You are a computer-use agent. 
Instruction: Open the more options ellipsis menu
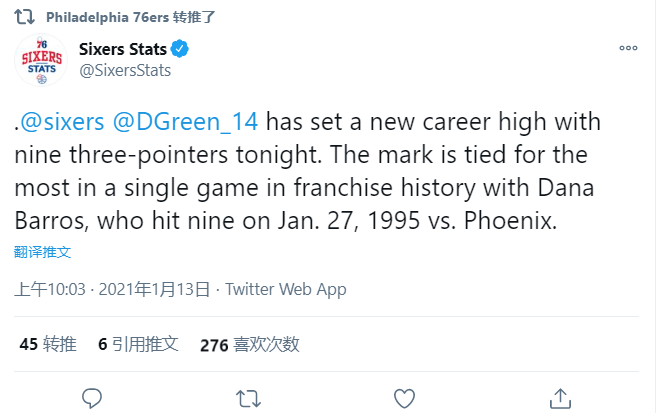[x=628, y=48]
